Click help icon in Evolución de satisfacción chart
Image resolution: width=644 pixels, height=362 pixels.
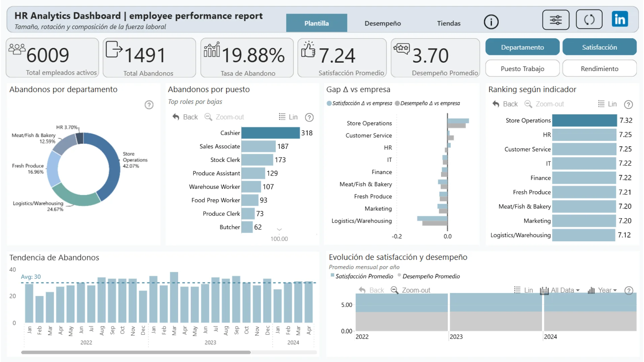[629, 290]
